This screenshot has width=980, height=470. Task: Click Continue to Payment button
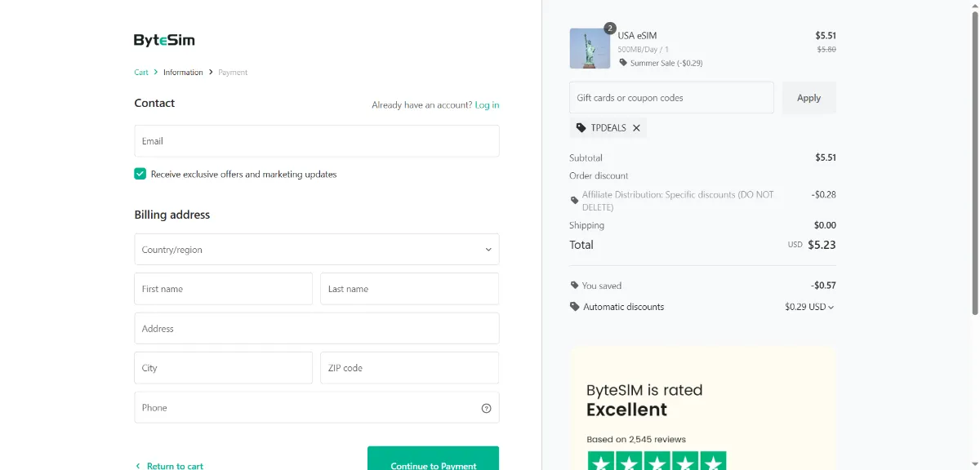(x=433, y=459)
